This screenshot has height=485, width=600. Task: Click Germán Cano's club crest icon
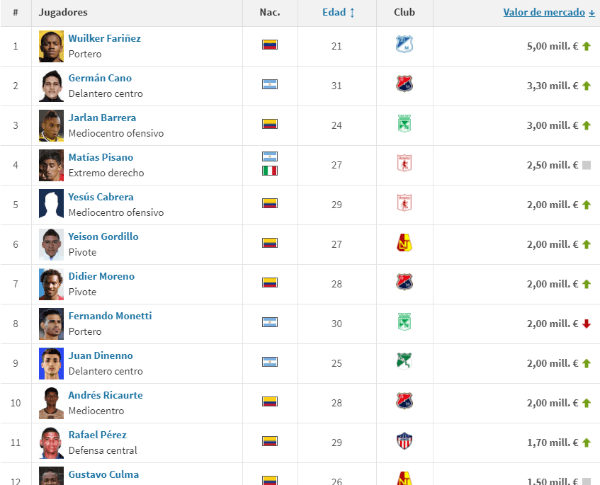pyautogui.click(x=404, y=85)
